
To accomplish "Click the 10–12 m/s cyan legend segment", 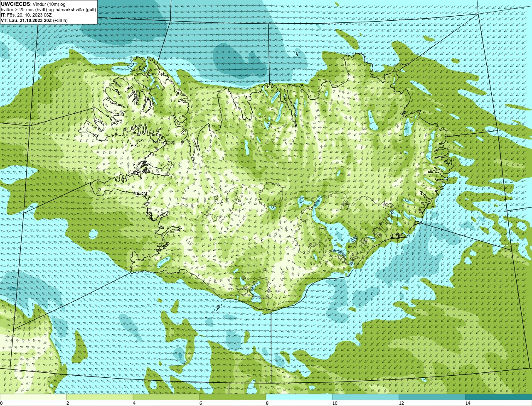I will (x=366, y=397).
